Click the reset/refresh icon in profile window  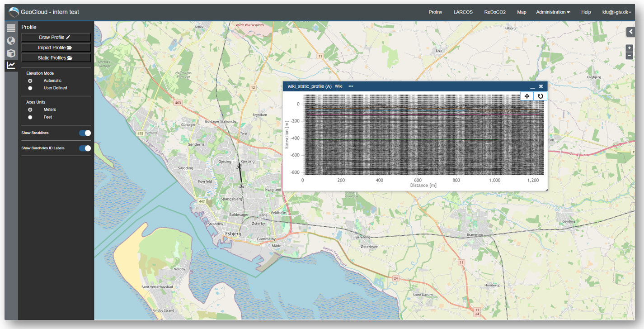click(x=540, y=96)
